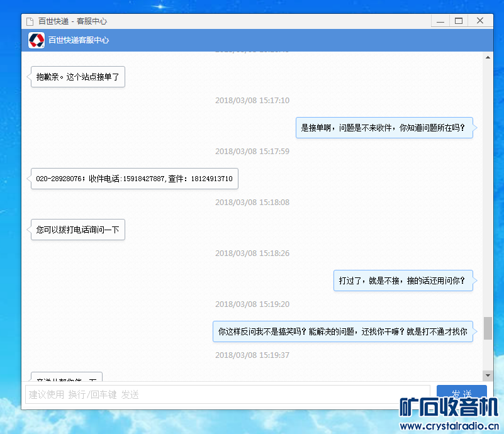Click the 百世快递客服中心 header banner
Screen dimensions: 504x434
tap(252, 40)
